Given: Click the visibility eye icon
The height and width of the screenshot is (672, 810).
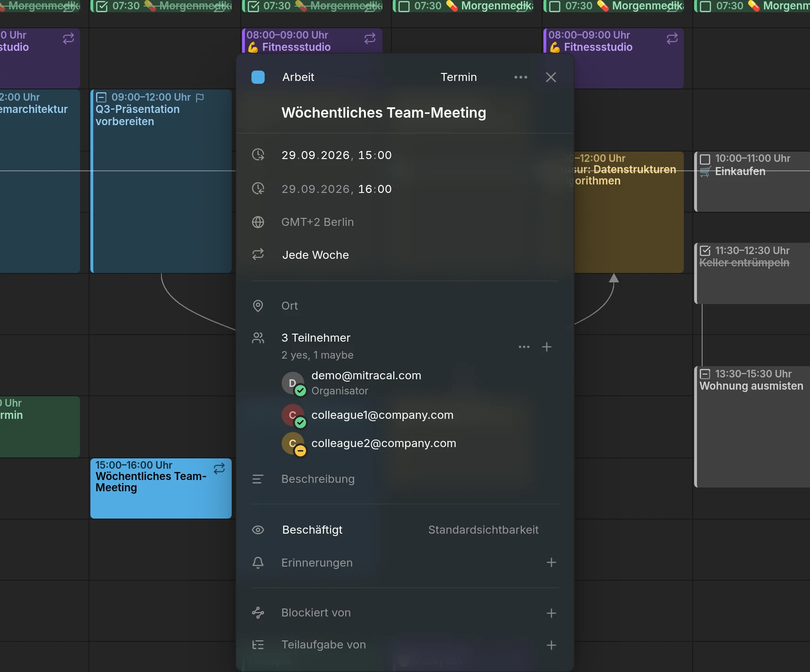Looking at the screenshot, I should tap(258, 530).
